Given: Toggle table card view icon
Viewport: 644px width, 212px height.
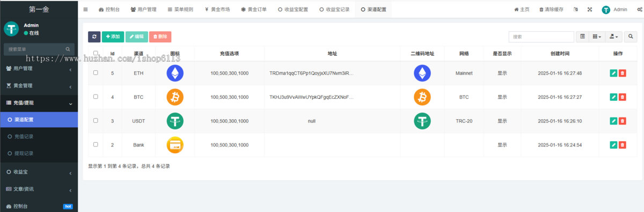Looking at the screenshot, I should pyautogui.click(x=582, y=36).
